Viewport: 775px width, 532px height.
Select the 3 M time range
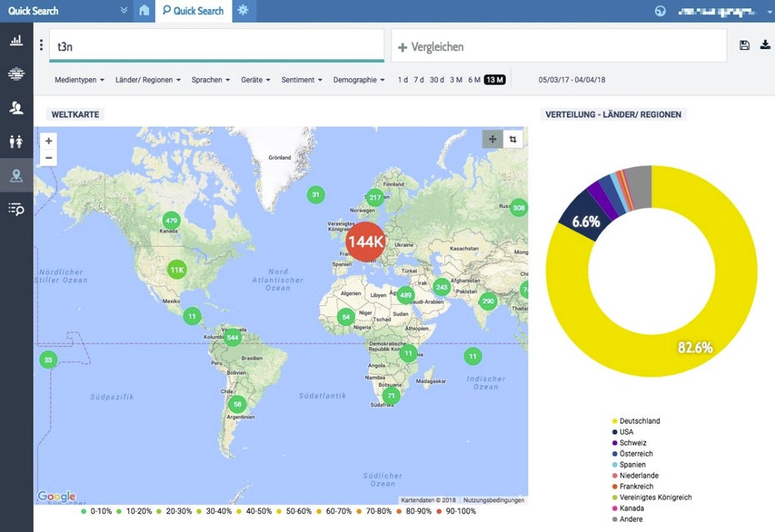[456, 80]
